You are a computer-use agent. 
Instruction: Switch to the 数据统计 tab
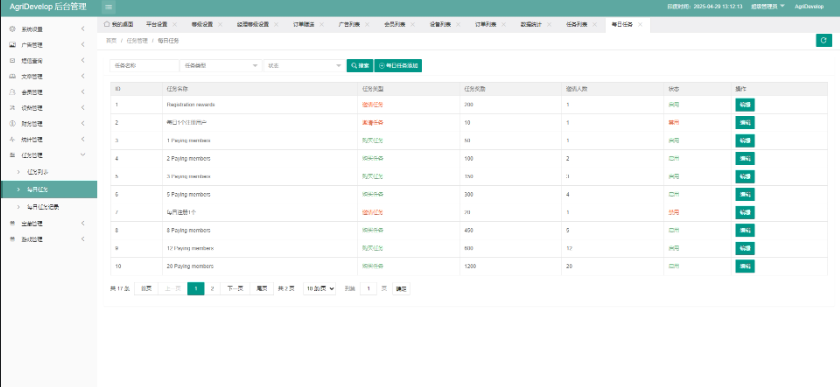pyautogui.click(x=531, y=25)
